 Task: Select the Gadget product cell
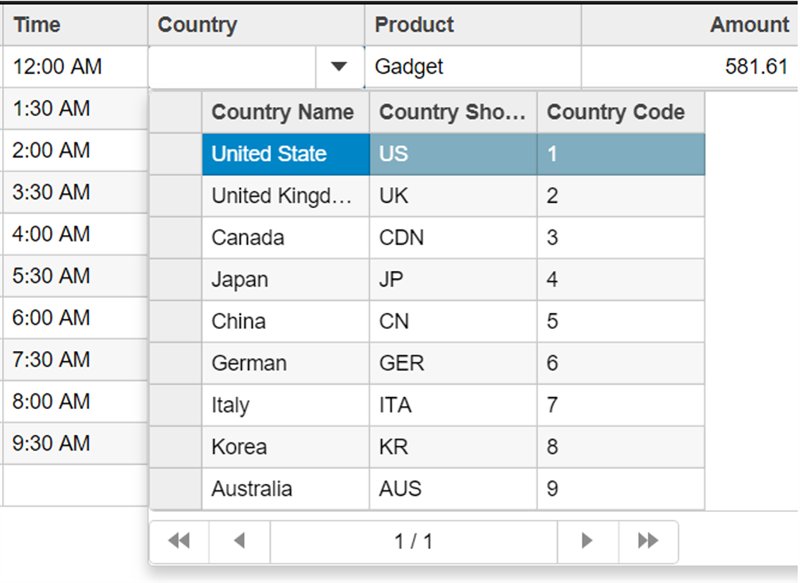point(472,67)
